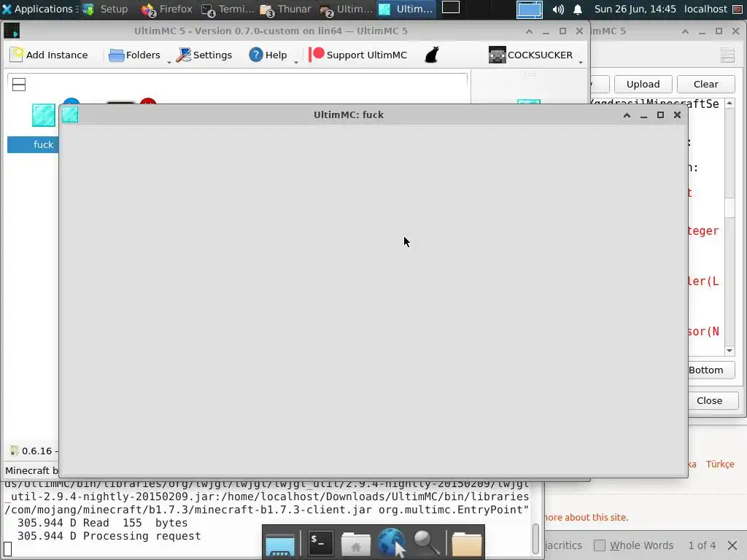
Task: Expand the Folders dropdown arrow
Action: [169, 62]
